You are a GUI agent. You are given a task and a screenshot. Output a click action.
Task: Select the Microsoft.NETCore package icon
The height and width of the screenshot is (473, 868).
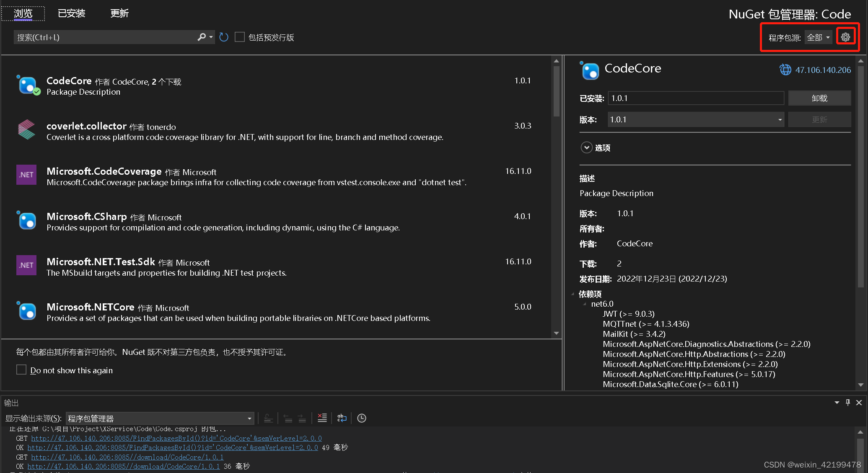(27, 311)
